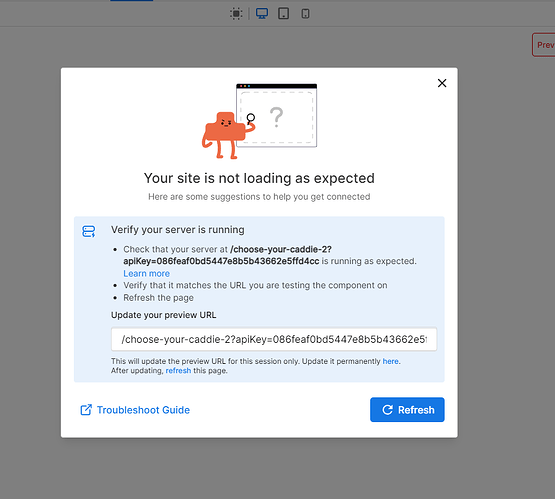Click the dashed-square fit-to-screen icon
This screenshot has height=499, width=555.
click(236, 14)
